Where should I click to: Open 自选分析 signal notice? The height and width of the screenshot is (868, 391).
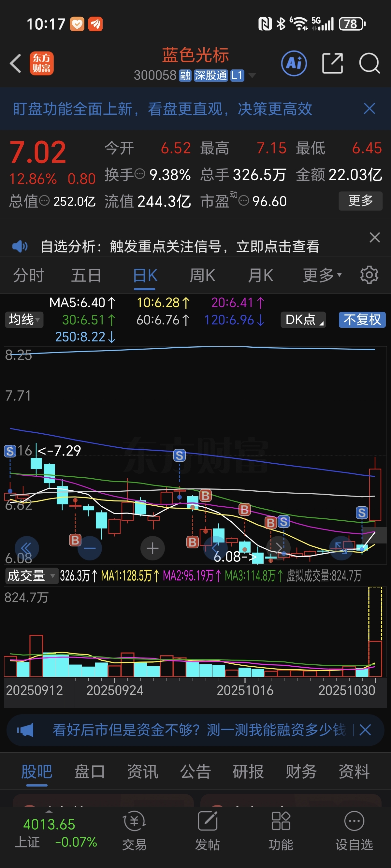(x=180, y=246)
